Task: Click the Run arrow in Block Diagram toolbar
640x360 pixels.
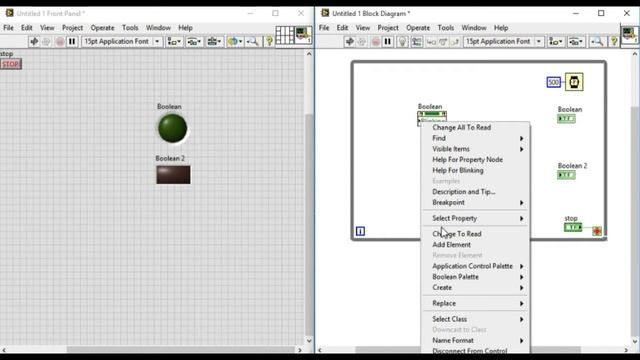Action: [x=350, y=42]
